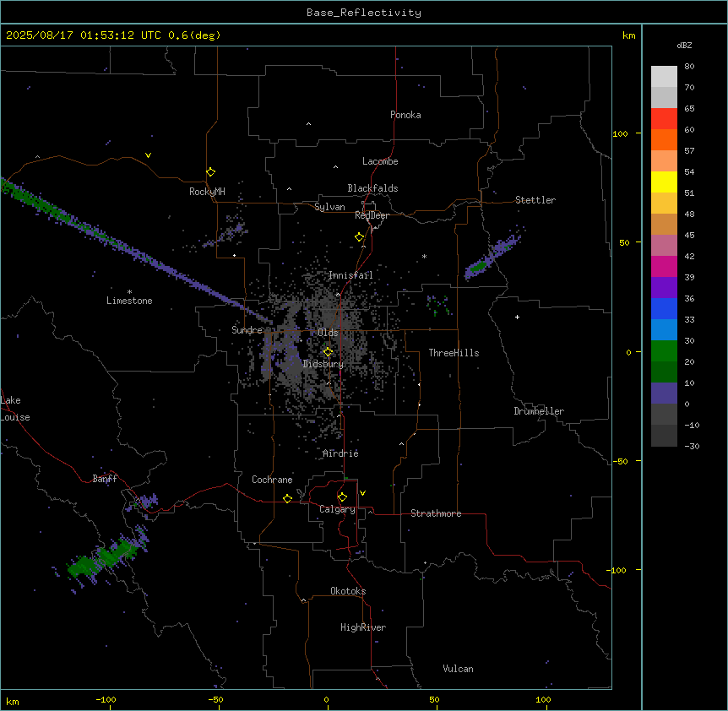Click the asterisk marker east of Innisfail
This screenshot has width=728, height=711.
(424, 256)
